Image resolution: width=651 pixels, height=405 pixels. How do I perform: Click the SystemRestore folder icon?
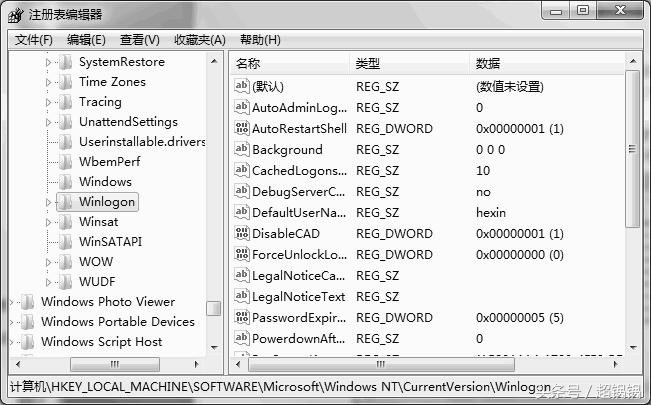tap(66, 62)
